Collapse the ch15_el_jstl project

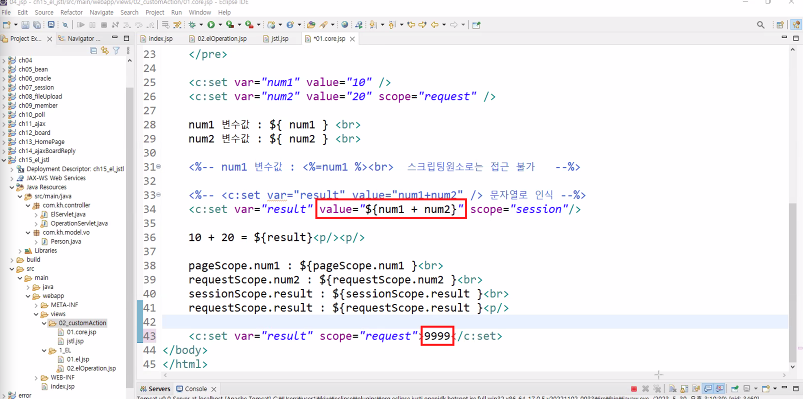(x=4, y=160)
